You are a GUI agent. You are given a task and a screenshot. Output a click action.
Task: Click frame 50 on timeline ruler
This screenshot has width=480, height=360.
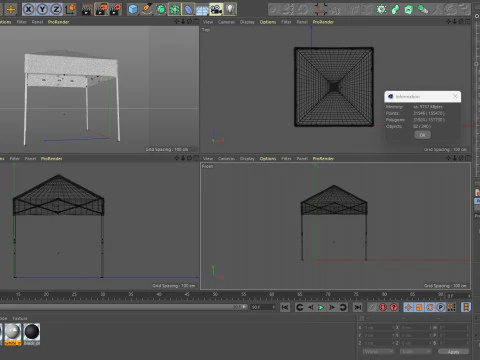215,294
